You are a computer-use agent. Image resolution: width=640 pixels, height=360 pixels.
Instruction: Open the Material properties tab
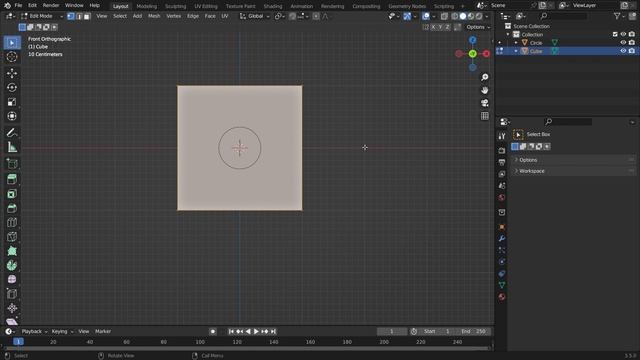[x=502, y=297]
